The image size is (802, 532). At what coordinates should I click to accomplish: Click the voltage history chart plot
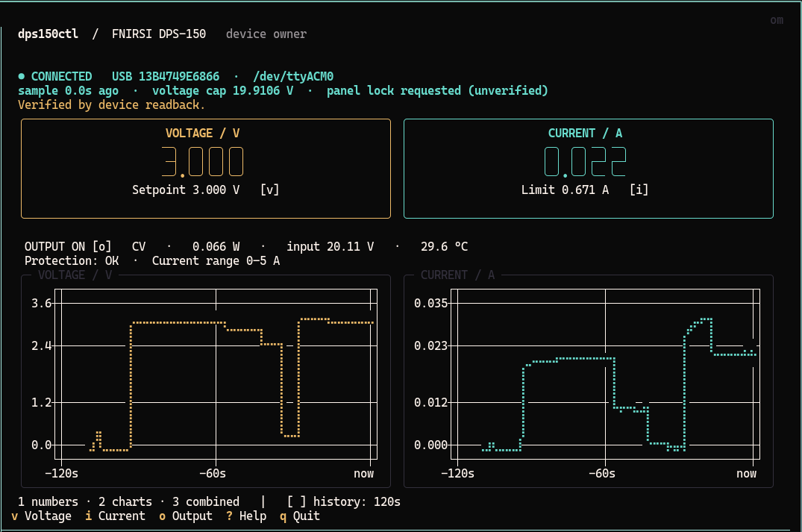pos(216,374)
